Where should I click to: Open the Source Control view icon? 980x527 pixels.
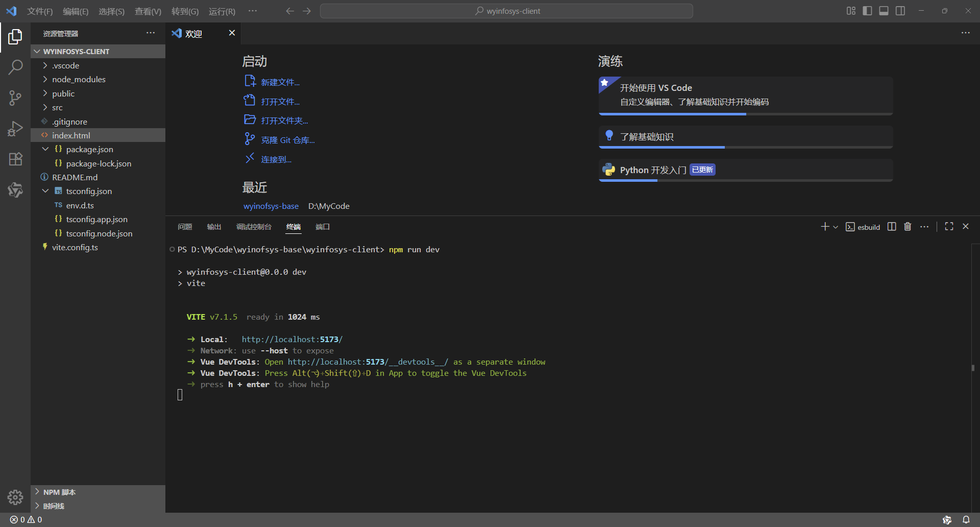15,98
